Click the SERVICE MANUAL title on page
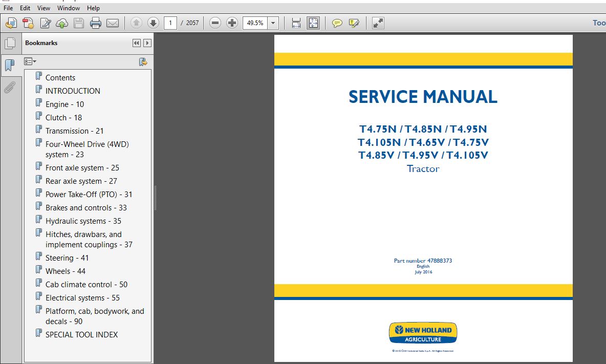The width and height of the screenshot is (606, 364). (x=423, y=97)
